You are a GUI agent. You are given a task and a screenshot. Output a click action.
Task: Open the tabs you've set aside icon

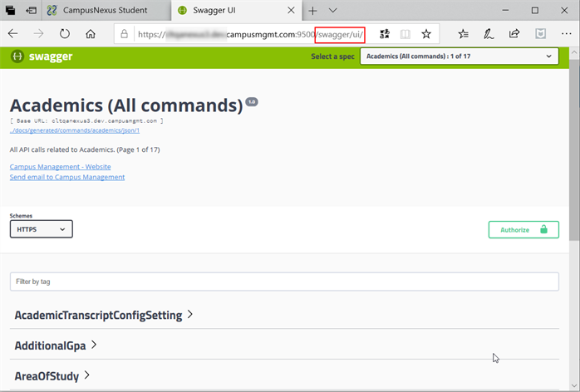point(10,10)
